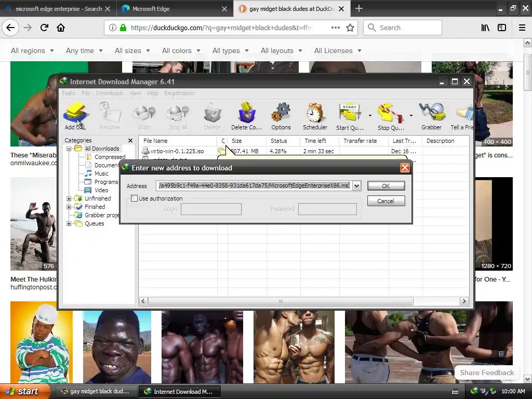532x399 pixels.
Task: Open the All regions filter dropdown
Action: coord(32,50)
